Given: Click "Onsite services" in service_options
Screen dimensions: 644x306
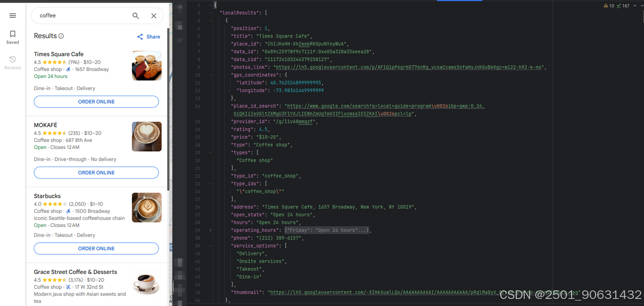Looking at the screenshot, I should 261,261.
